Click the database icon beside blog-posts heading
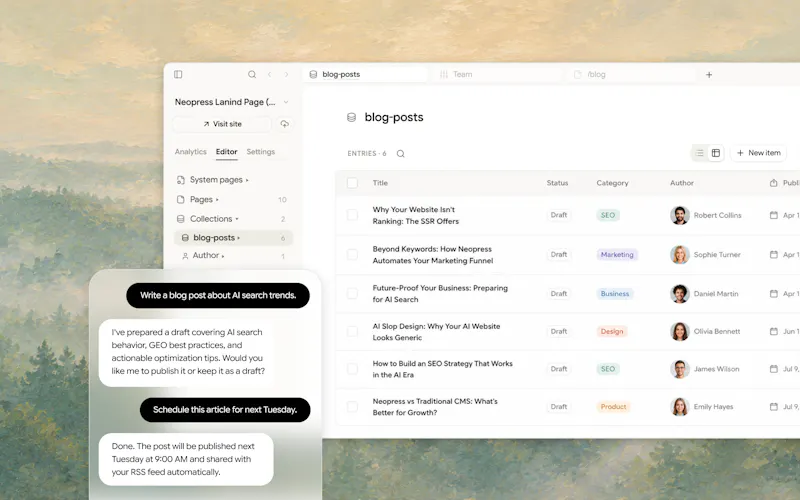Screen dimensions: 800x500 (x=351, y=117)
